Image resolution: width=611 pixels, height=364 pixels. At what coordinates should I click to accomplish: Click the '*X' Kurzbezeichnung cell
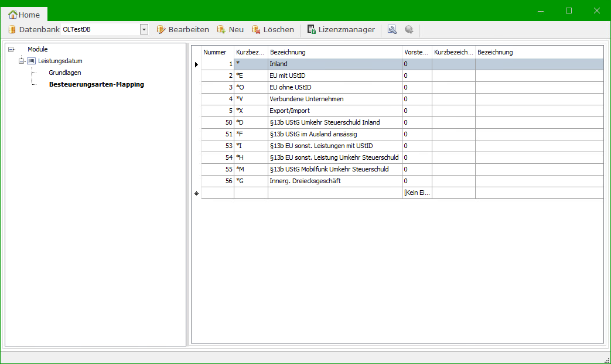(251, 111)
